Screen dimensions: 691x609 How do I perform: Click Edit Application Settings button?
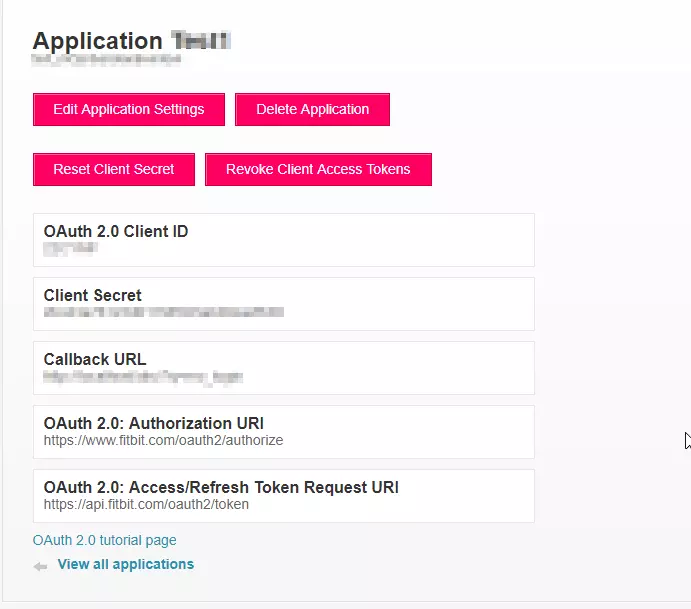point(129,109)
